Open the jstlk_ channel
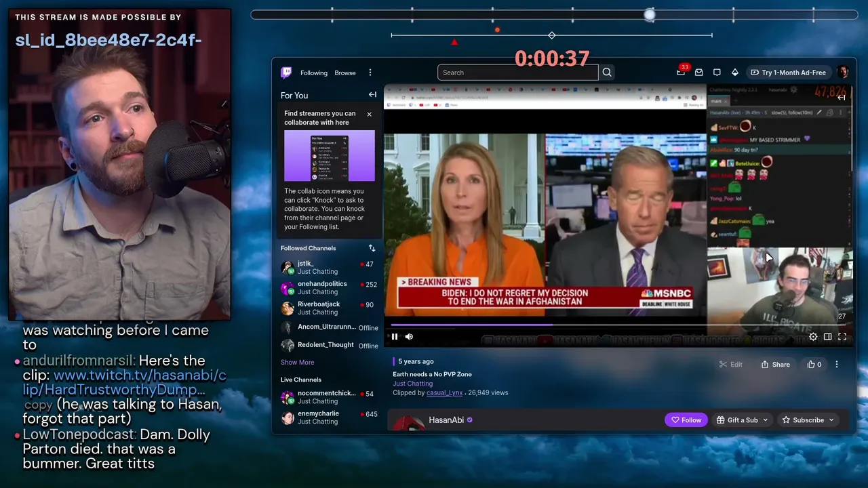The height and width of the screenshot is (488, 868). [x=328, y=267]
